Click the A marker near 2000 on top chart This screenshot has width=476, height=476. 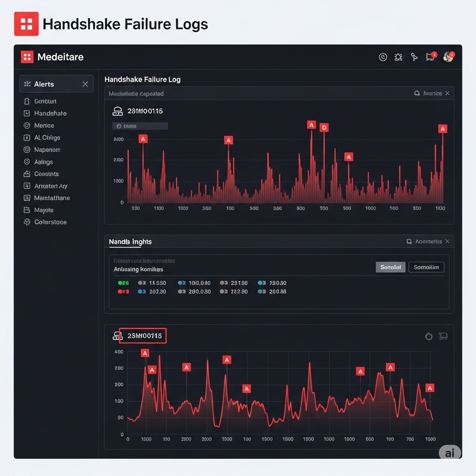tap(143, 139)
